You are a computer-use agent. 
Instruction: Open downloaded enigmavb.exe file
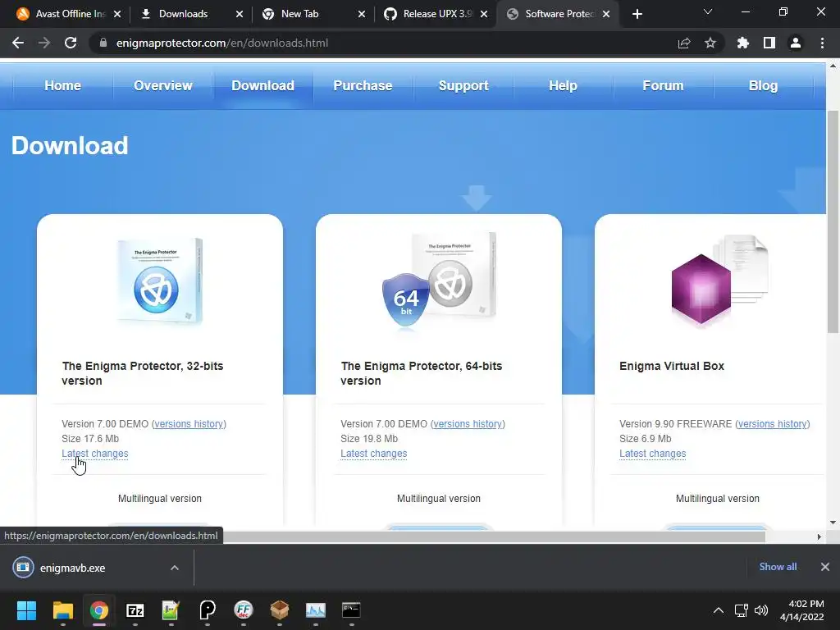pos(72,568)
